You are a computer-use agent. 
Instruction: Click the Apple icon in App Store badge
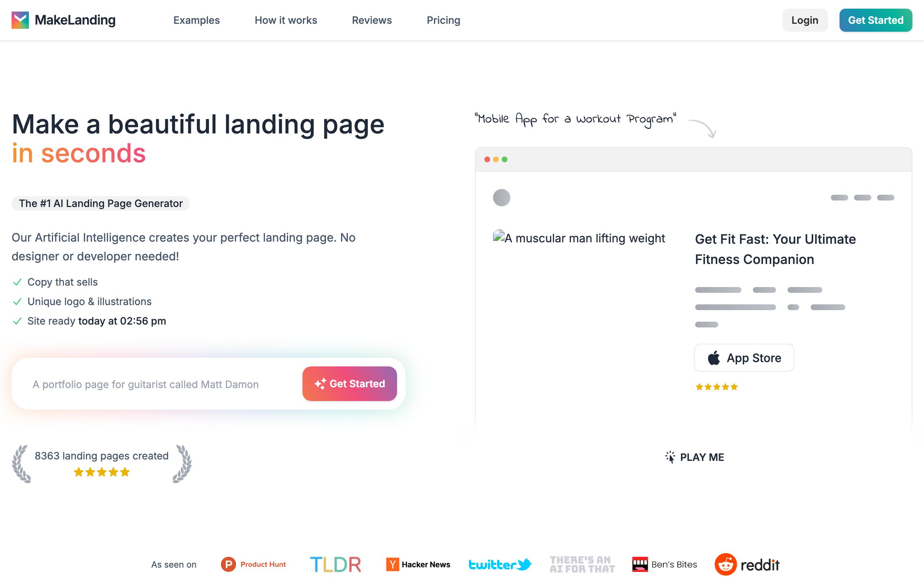click(x=714, y=358)
